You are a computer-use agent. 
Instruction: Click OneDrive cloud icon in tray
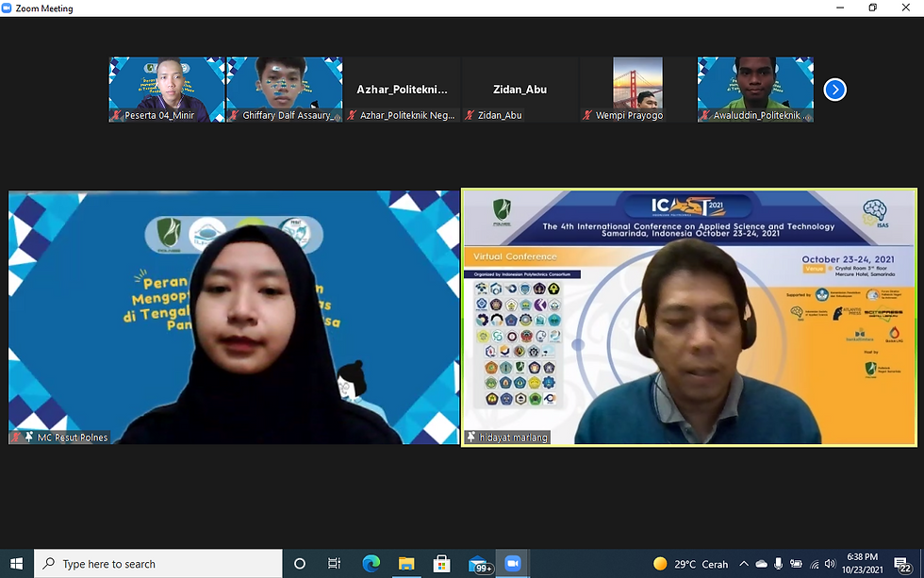coord(762,564)
